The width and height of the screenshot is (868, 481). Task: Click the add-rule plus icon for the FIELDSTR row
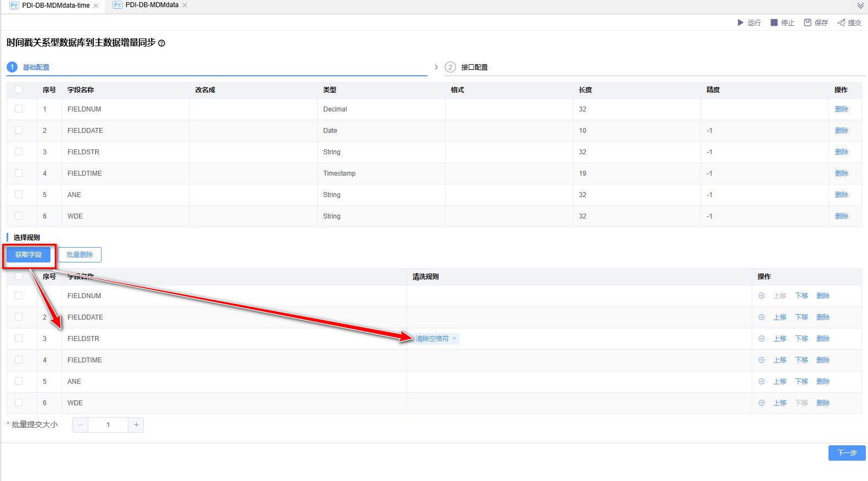click(762, 339)
